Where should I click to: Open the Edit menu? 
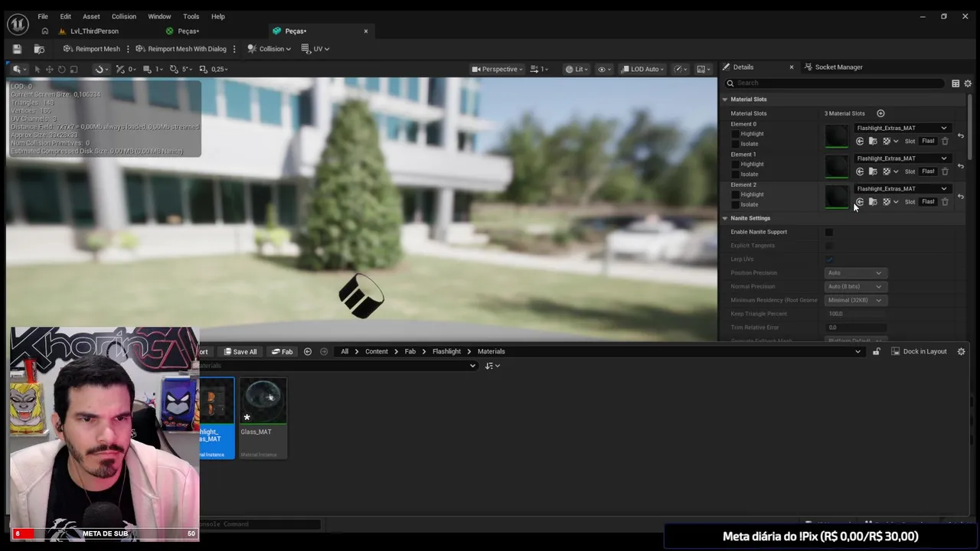66,16
